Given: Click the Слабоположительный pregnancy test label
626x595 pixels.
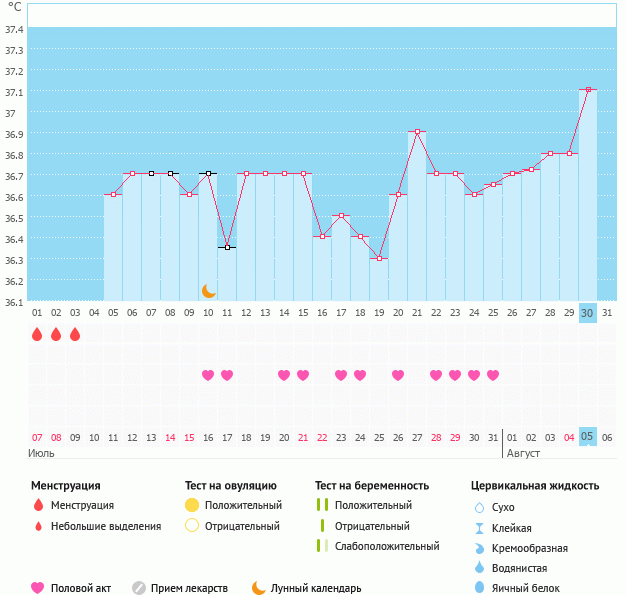Looking at the screenshot, I should click(x=387, y=546).
